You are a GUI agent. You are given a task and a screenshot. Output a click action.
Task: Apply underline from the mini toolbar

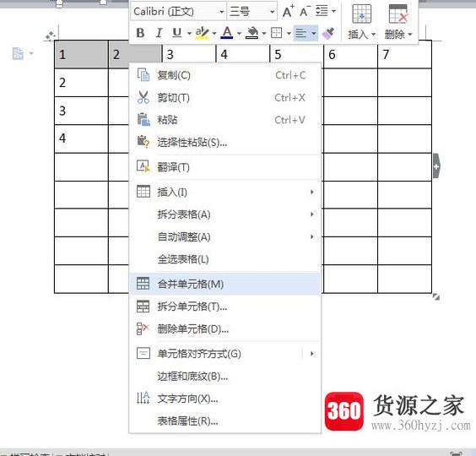pyautogui.click(x=177, y=33)
